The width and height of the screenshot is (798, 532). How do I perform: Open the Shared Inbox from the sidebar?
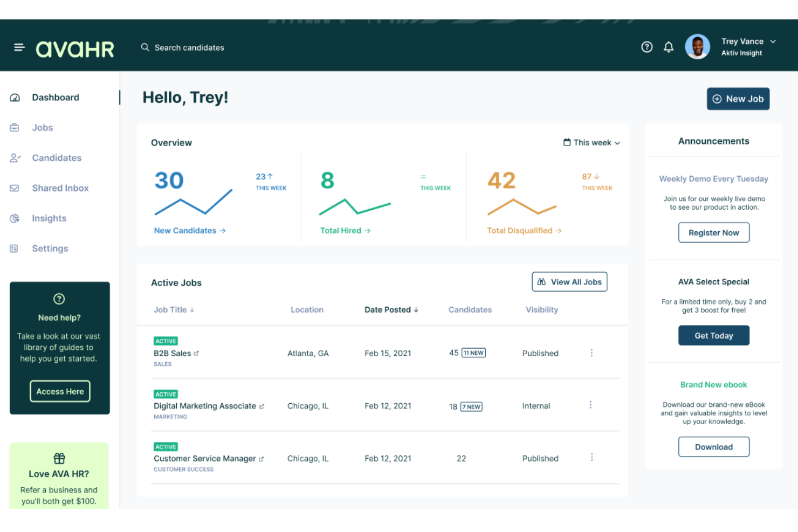pyautogui.click(x=60, y=188)
